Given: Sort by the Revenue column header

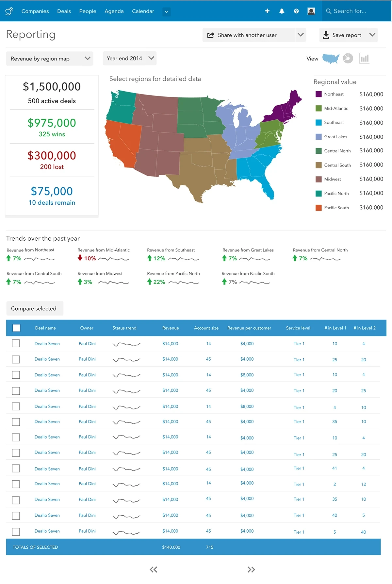Looking at the screenshot, I should (x=171, y=328).
